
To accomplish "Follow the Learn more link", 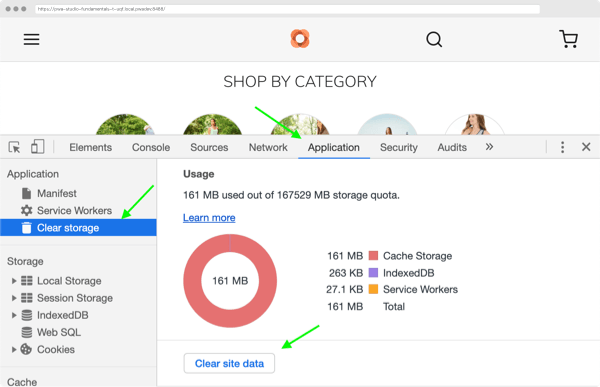I will coord(209,218).
